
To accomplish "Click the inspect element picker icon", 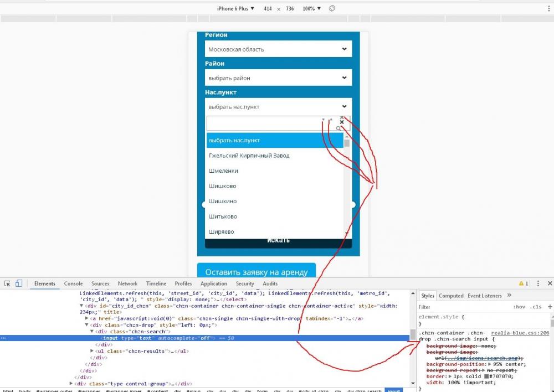I will [7, 283].
